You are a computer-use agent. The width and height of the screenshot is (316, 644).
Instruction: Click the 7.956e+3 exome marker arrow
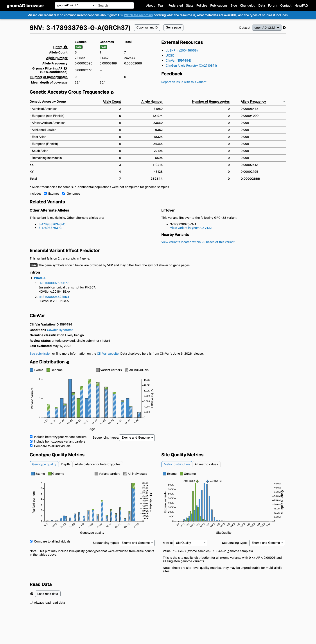pos(207,481)
